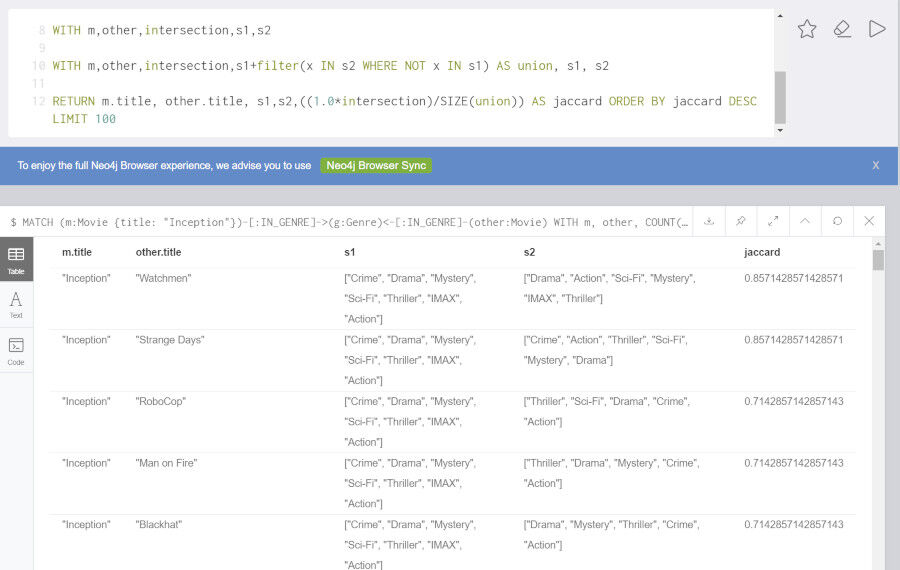Switch to Text view tab

tap(16, 305)
